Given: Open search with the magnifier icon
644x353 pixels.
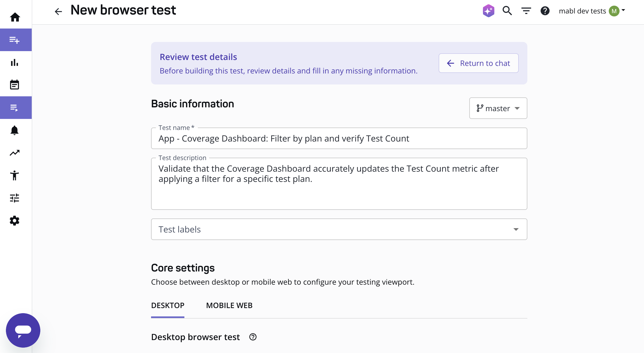Looking at the screenshot, I should [x=507, y=11].
